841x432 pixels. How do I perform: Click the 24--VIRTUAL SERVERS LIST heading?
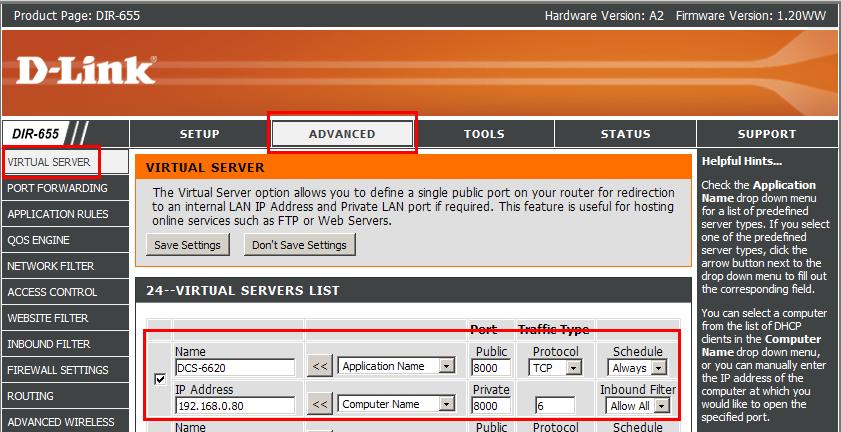[243, 290]
